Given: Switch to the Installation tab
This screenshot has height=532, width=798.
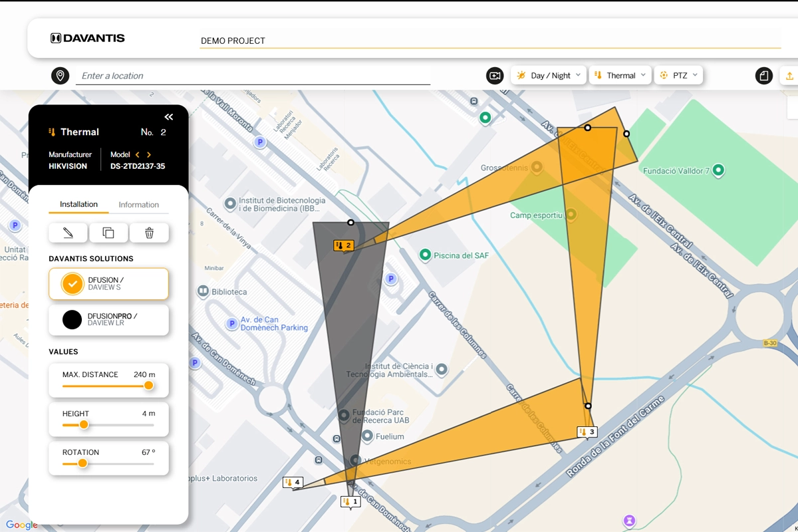Looking at the screenshot, I should [78, 205].
